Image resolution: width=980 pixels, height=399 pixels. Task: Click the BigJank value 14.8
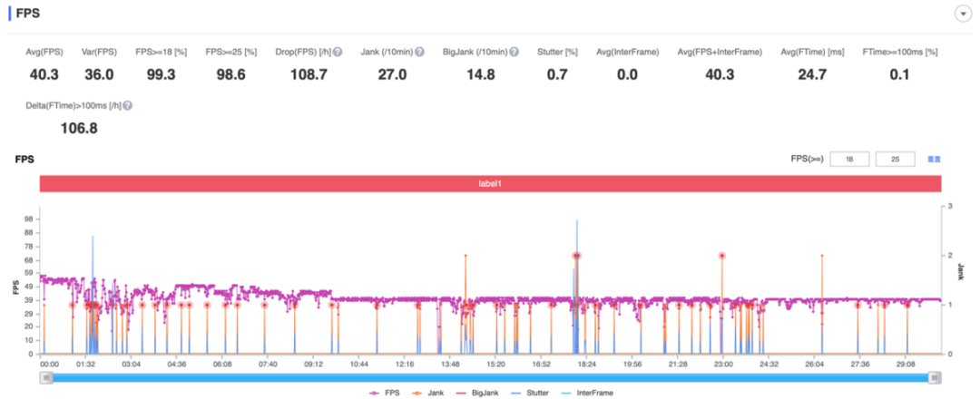point(481,75)
